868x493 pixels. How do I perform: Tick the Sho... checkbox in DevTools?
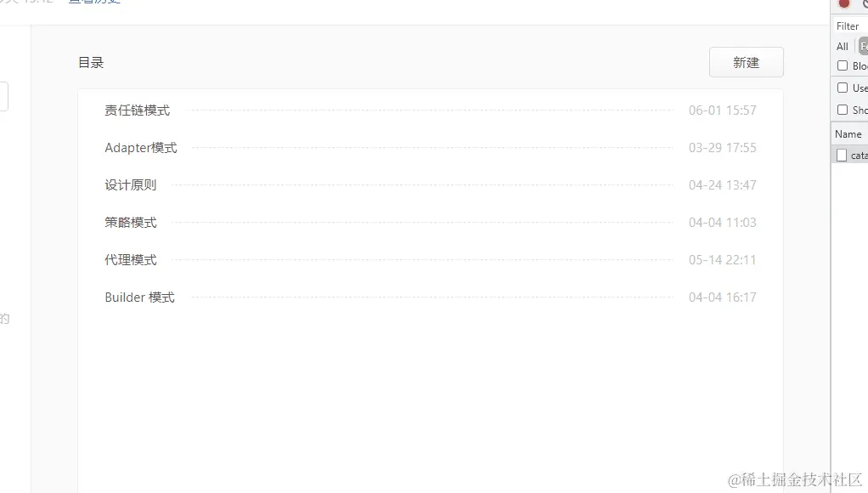coord(843,110)
